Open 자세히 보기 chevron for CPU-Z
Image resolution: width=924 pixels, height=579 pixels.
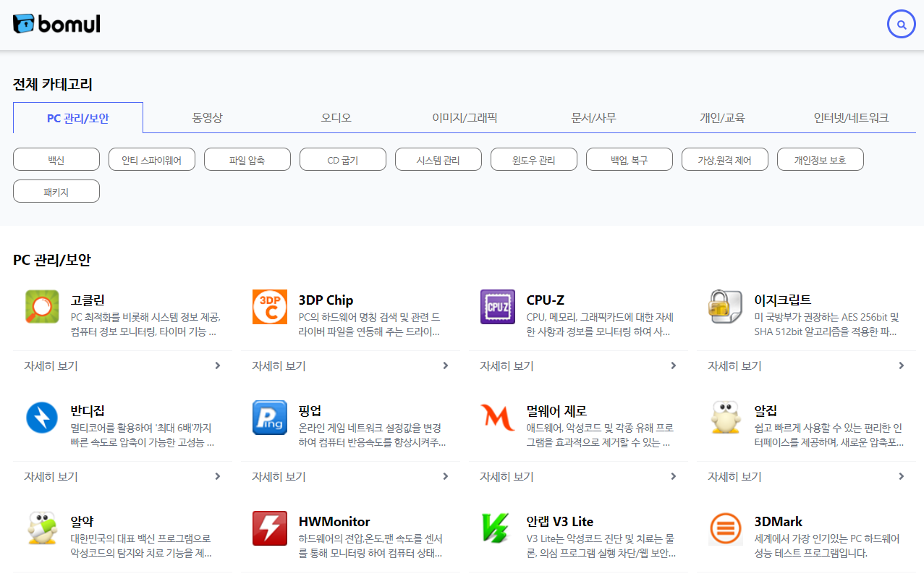tap(674, 365)
